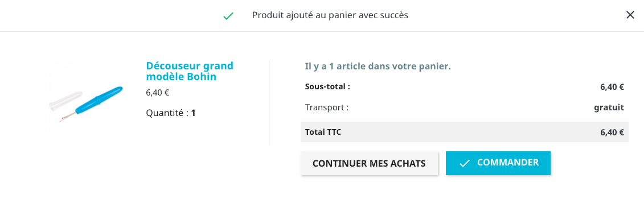This screenshot has width=644, height=207.
Task: Click the checkmark icon inside Commander button
Action: coord(464,163)
